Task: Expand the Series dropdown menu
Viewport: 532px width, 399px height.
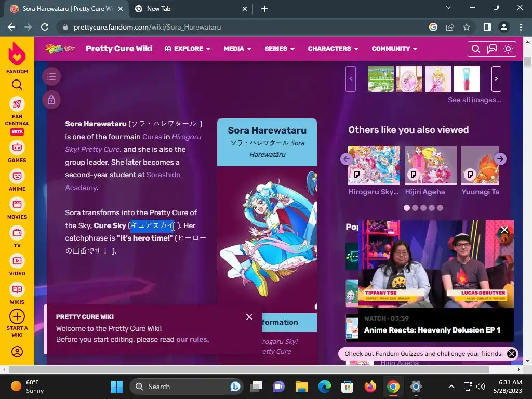Action: point(280,49)
